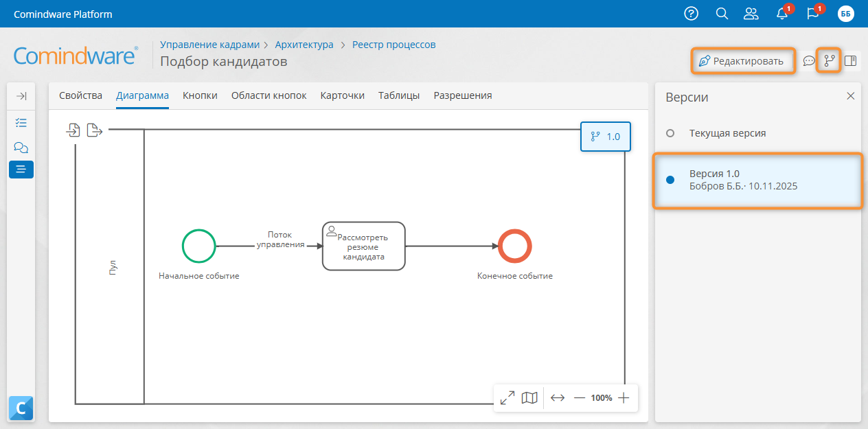The height and width of the screenshot is (429, 868).
Task: Open the flag notifications icon
Action: [813, 14]
